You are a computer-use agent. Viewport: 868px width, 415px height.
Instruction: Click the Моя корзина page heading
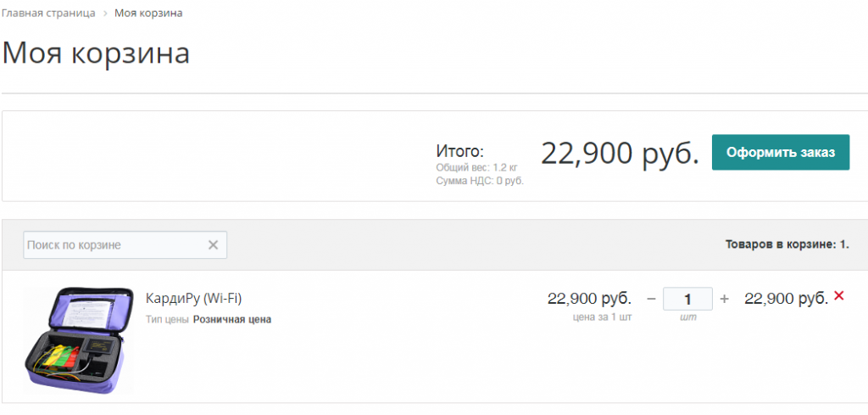pyautogui.click(x=96, y=53)
